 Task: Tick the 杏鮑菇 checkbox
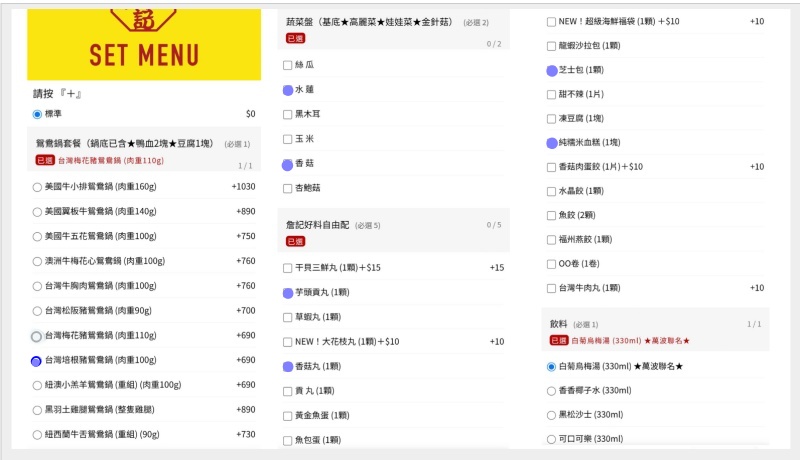[x=287, y=189]
